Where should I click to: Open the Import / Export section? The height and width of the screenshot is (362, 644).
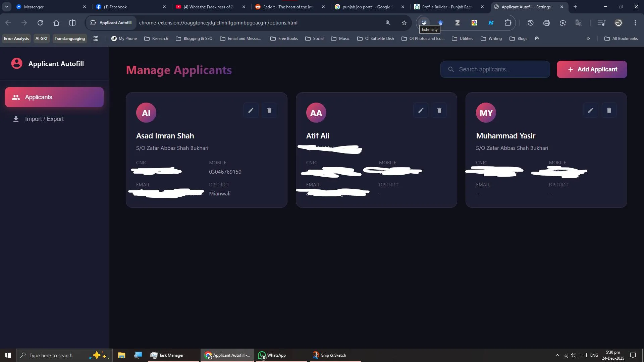44,119
